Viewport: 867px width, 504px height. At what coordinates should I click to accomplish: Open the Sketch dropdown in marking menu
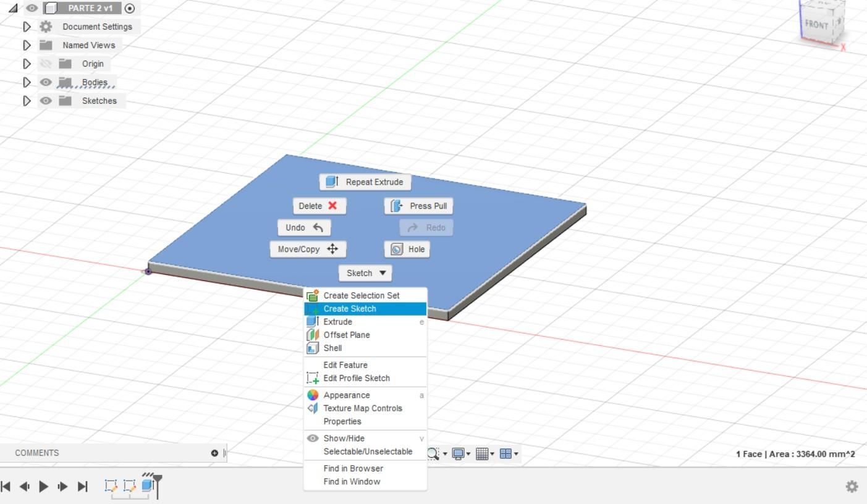(365, 273)
